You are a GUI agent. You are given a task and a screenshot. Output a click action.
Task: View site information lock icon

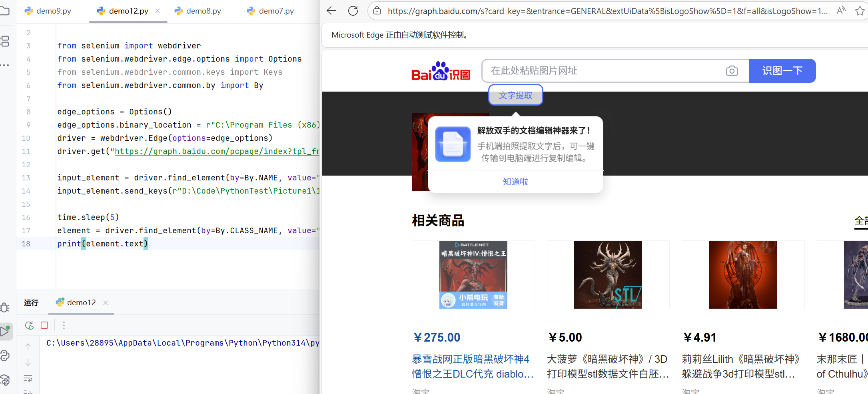(377, 11)
